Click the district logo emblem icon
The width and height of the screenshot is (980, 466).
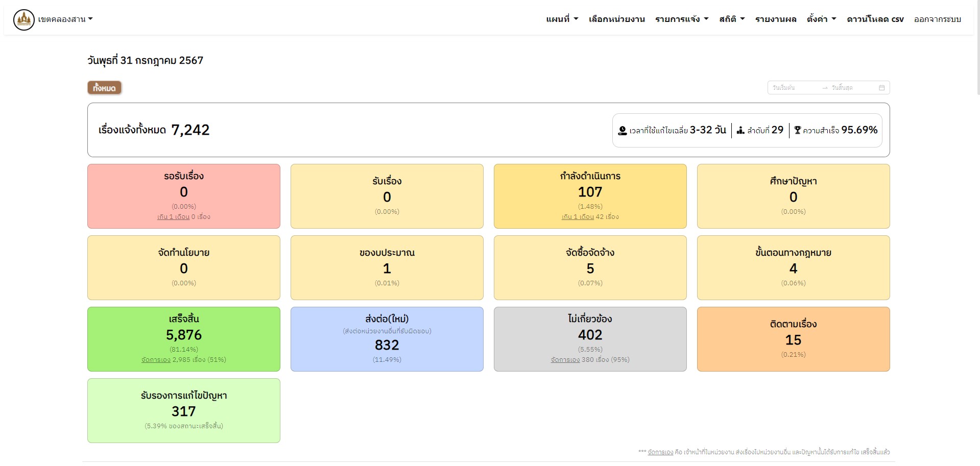23,20
